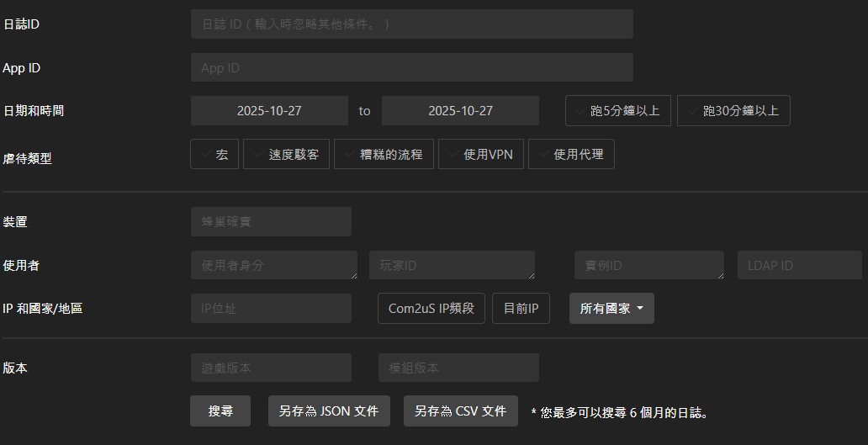Click the 目前IP button
The width and height of the screenshot is (868, 445).
(521, 309)
